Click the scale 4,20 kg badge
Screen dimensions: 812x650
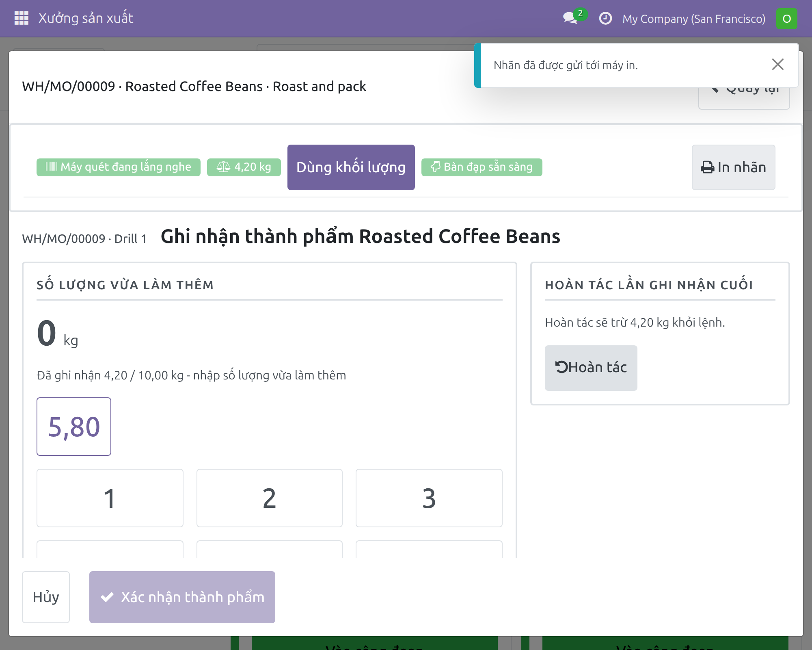[x=244, y=167]
